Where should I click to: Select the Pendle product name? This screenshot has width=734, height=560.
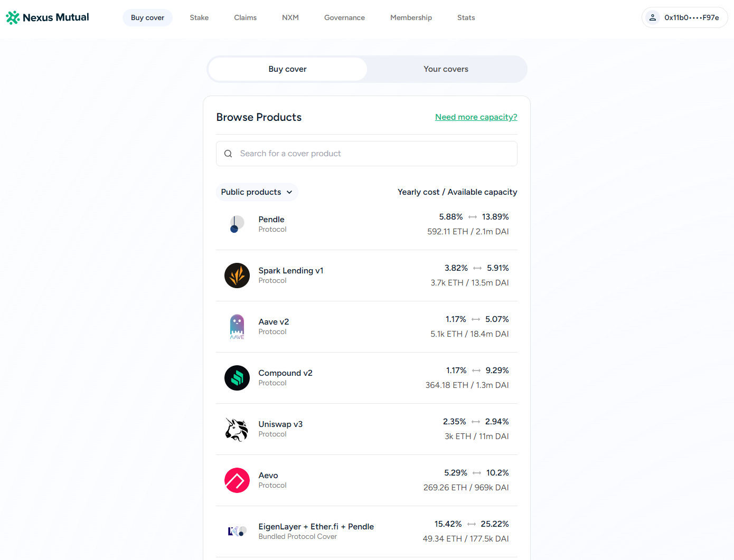[271, 220]
